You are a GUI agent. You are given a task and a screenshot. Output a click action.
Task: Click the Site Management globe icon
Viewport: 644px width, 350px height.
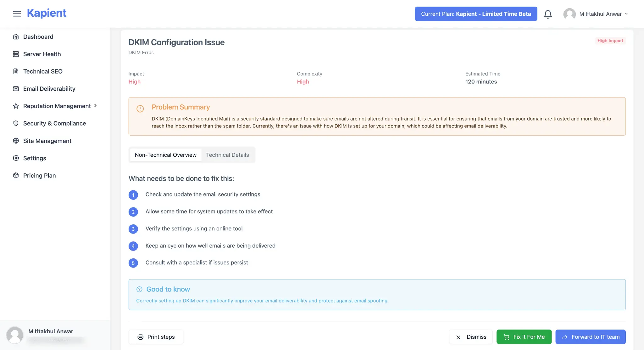click(x=16, y=141)
